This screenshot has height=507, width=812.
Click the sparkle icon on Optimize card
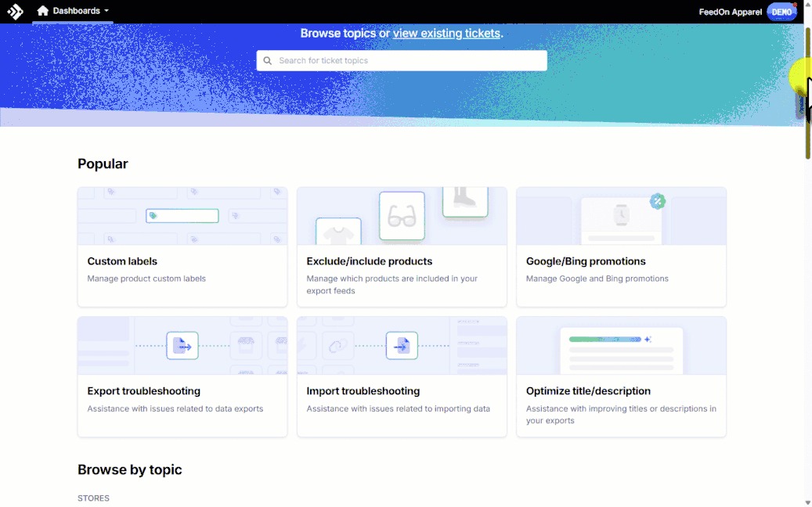tap(648, 340)
